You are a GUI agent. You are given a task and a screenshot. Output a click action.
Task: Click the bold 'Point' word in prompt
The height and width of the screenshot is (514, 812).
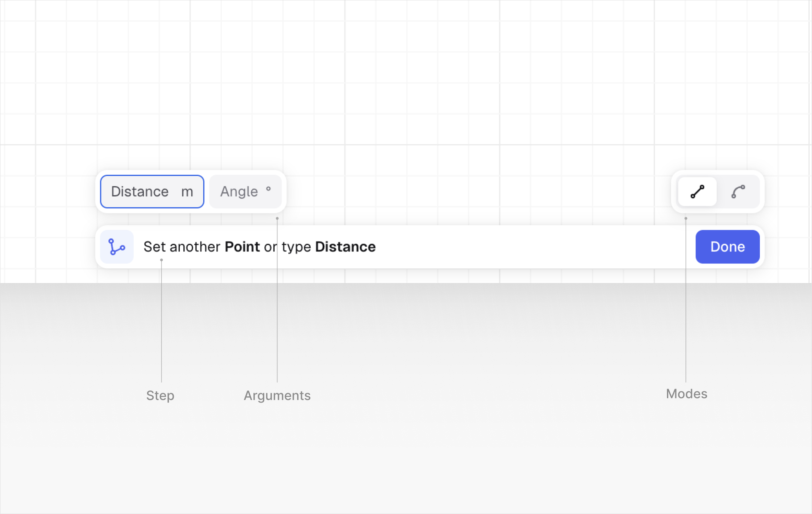click(x=242, y=247)
